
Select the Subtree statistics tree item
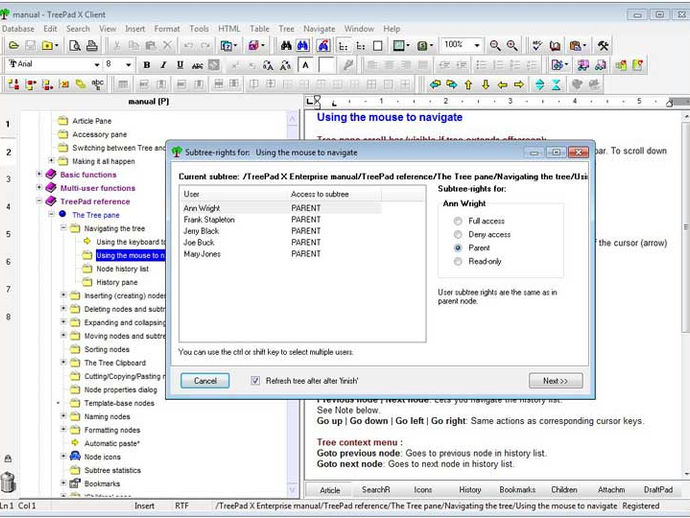pyautogui.click(x=112, y=470)
